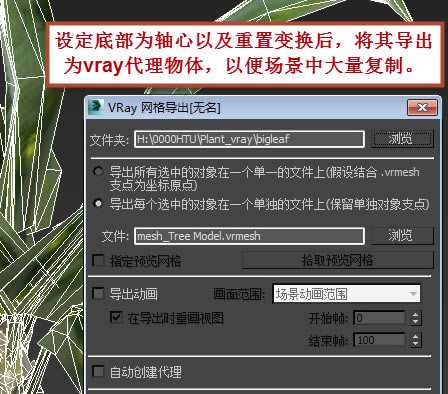
Task: Enable the 自动创建代理 checkbox
Action: 98,371
